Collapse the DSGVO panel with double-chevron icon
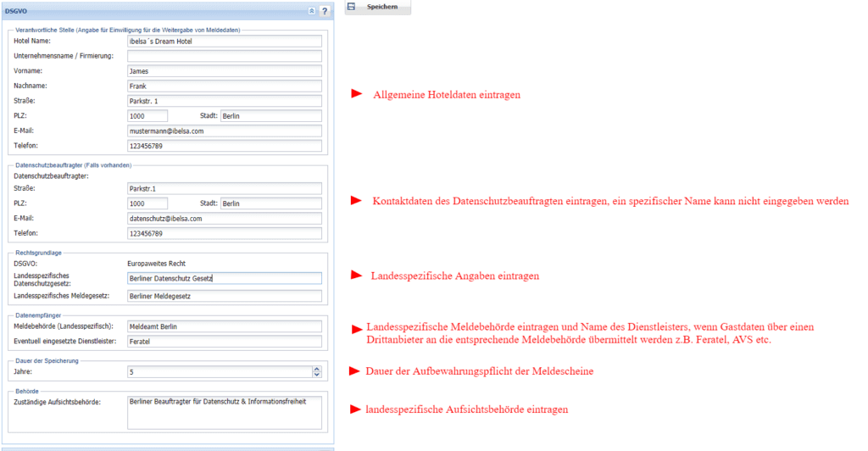The height and width of the screenshot is (451, 868). tap(312, 10)
